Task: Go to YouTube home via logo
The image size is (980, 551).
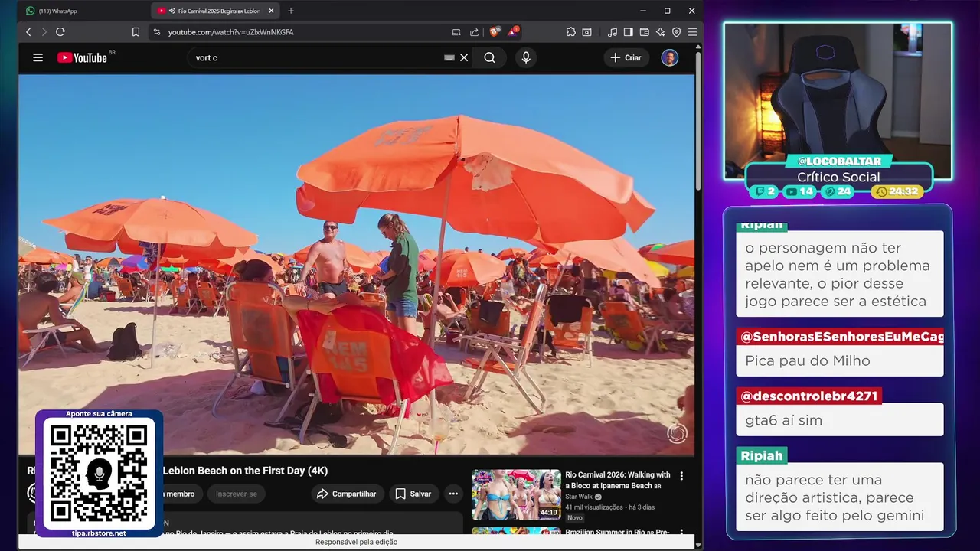Action: [x=84, y=57]
